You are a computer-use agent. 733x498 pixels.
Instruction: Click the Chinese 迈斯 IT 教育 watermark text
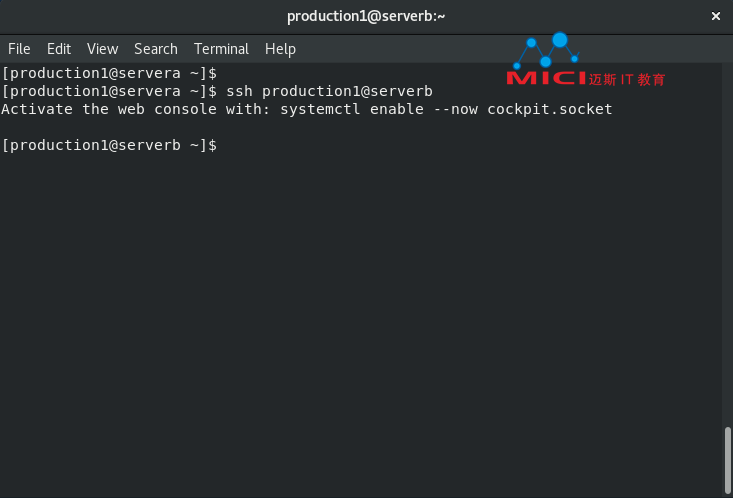[626, 79]
